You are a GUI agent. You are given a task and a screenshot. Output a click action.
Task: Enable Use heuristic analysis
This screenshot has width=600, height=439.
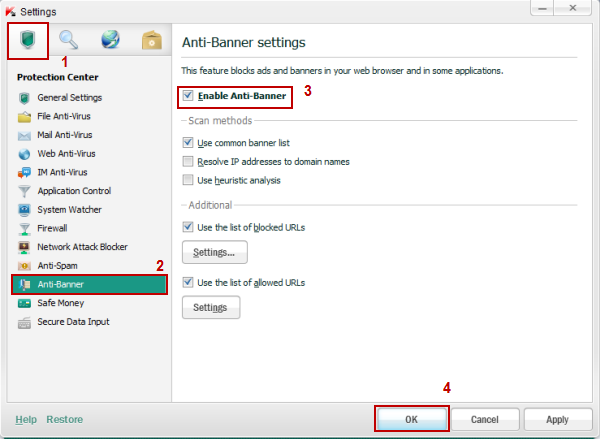pyautogui.click(x=188, y=180)
